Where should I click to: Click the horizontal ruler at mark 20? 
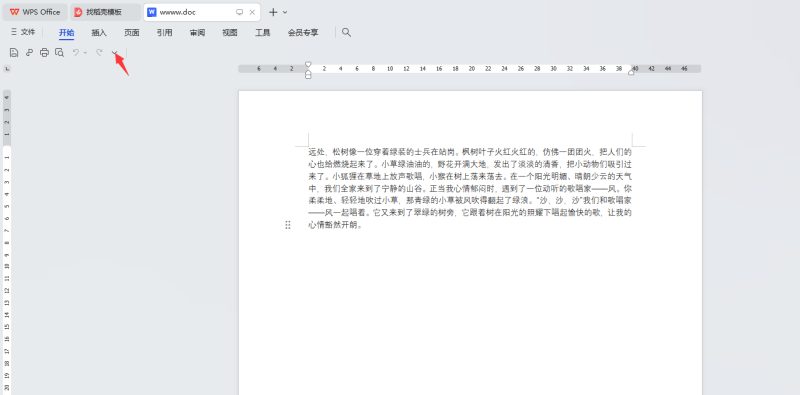[x=471, y=68]
